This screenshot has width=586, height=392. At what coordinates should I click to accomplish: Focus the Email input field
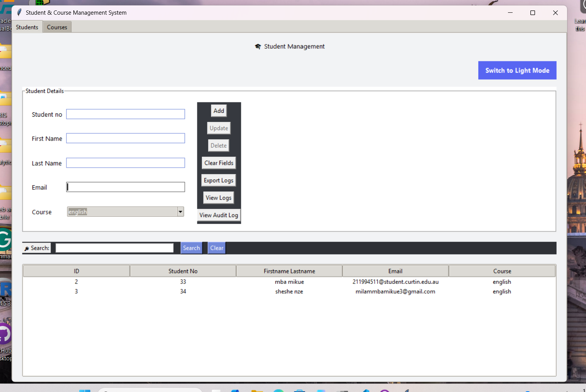[x=126, y=187]
